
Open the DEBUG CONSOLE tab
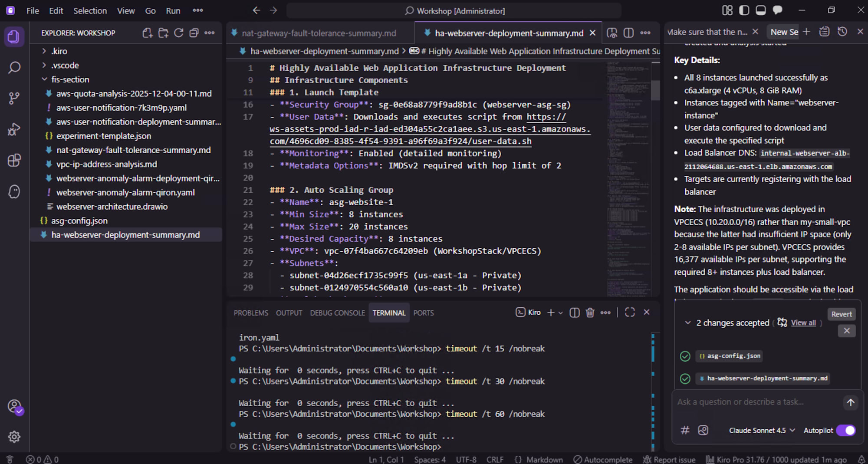pos(337,313)
